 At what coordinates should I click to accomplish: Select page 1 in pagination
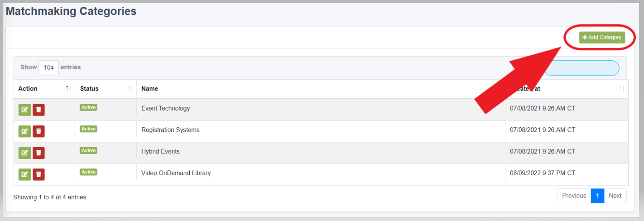point(597,196)
